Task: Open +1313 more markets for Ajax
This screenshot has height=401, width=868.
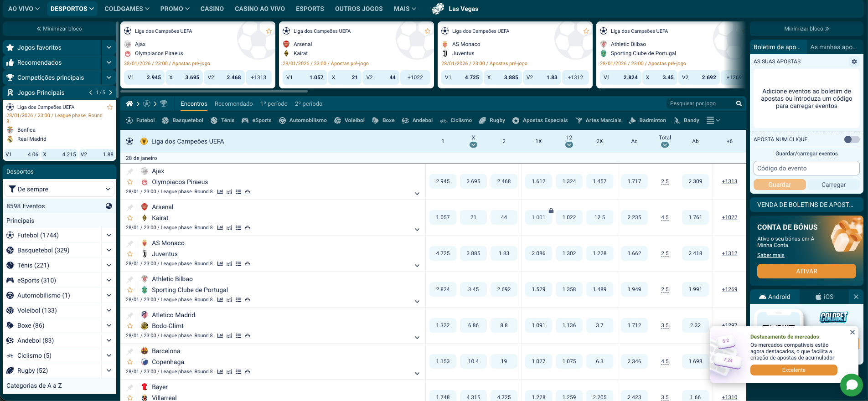Action: click(729, 181)
